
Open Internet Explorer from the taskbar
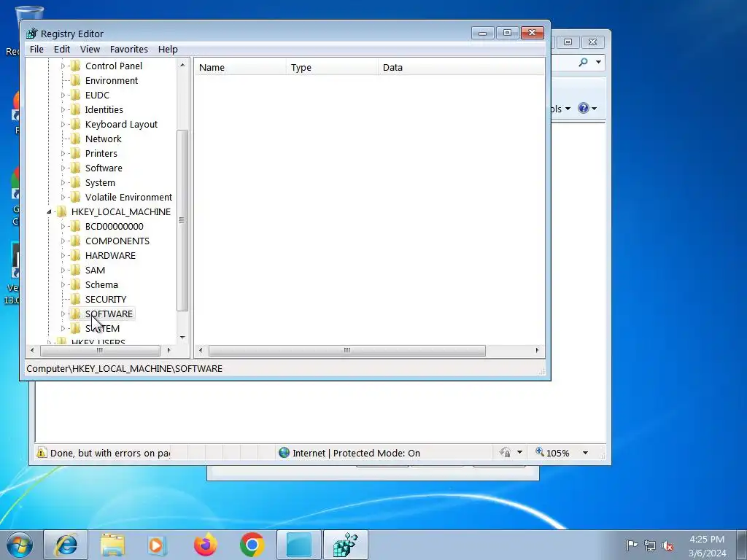(x=66, y=545)
